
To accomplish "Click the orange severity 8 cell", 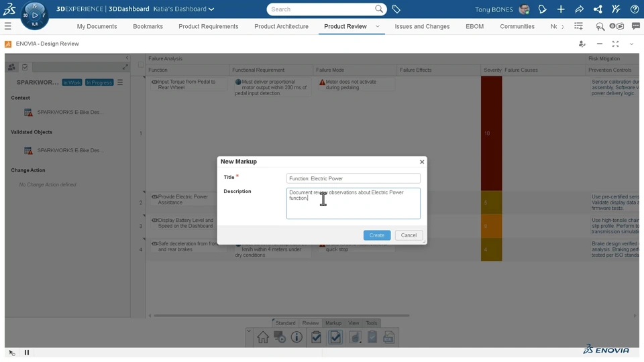I will point(491,226).
